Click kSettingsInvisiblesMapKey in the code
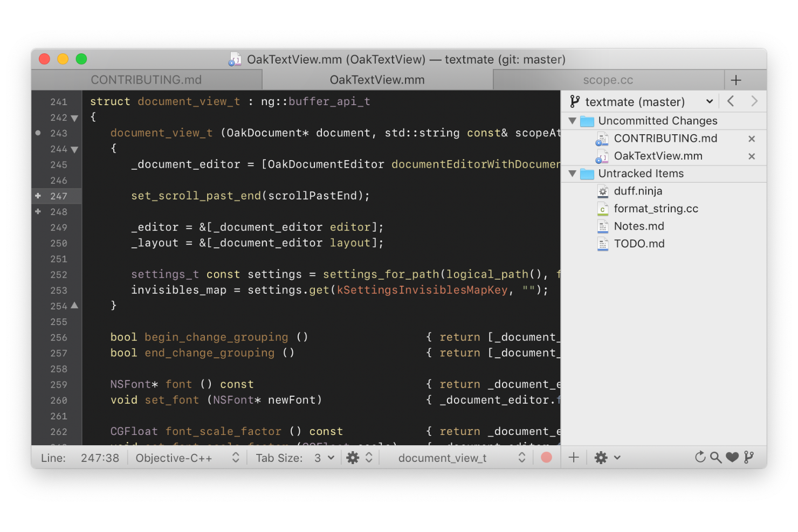Image resolution: width=798 pixels, height=532 pixels. (x=422, y=290)
